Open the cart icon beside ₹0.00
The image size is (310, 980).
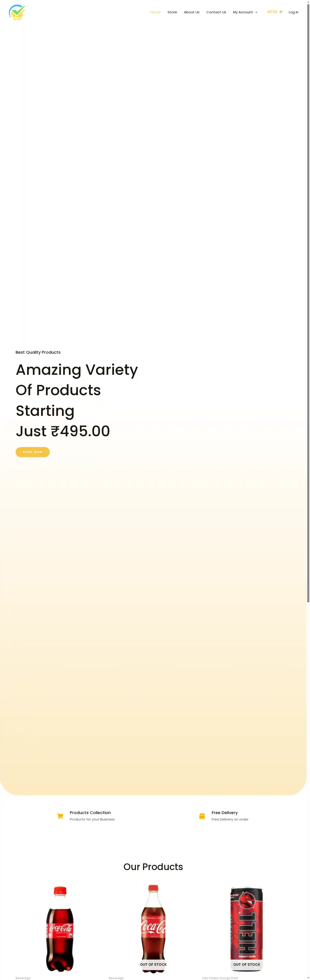click(281, 12)
